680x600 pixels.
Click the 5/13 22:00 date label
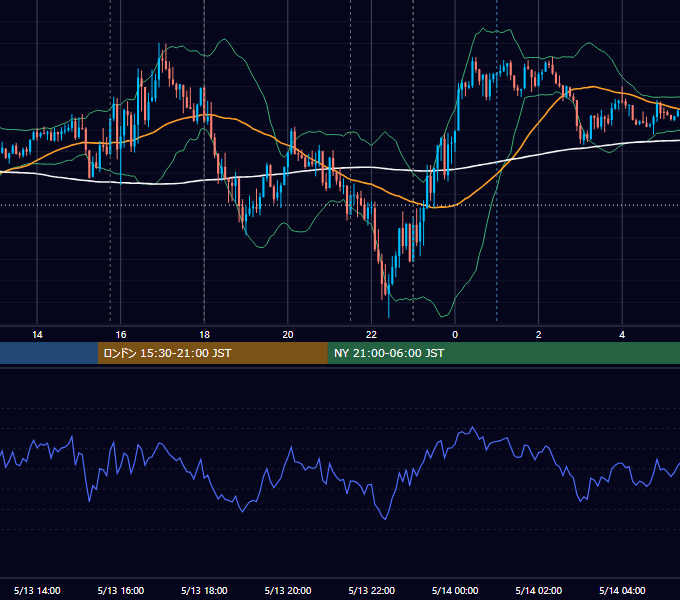[x=372, y=590]
